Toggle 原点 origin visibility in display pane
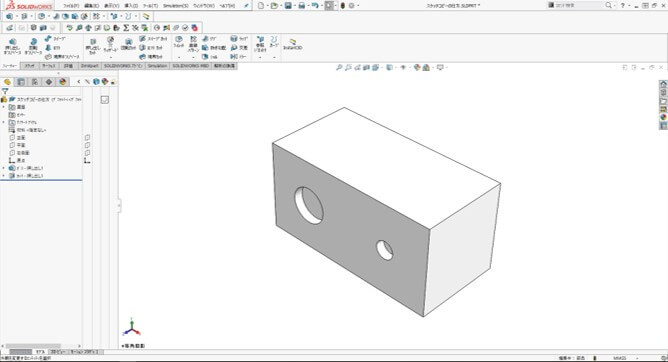This screenshot has height=362, width=668. [87, 161]
